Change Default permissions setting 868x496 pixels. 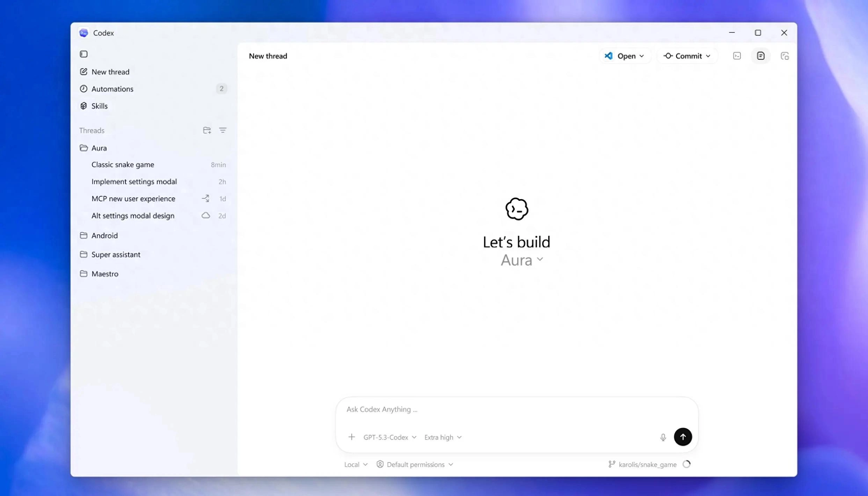tap(415, 464)
